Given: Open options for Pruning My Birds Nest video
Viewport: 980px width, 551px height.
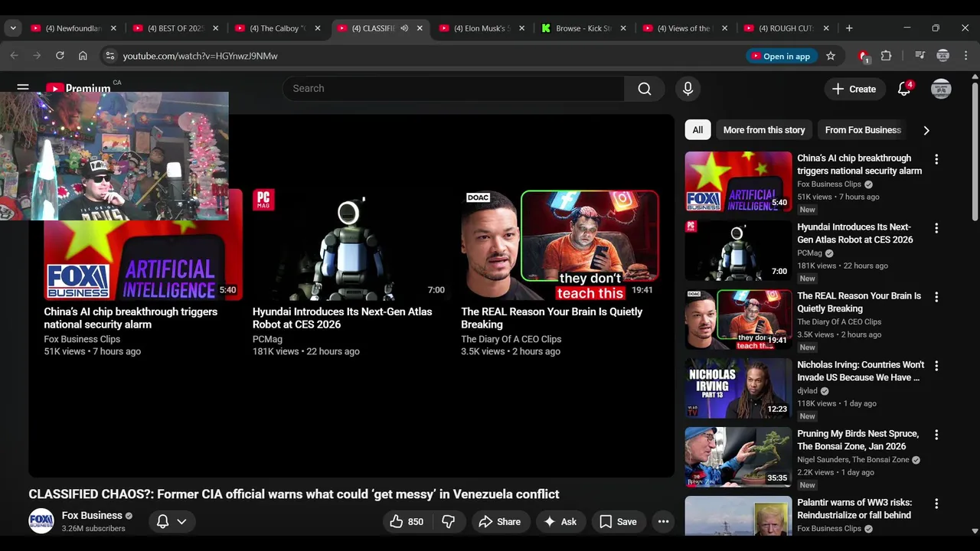Looking at the screenshot, I should [936, 435].
